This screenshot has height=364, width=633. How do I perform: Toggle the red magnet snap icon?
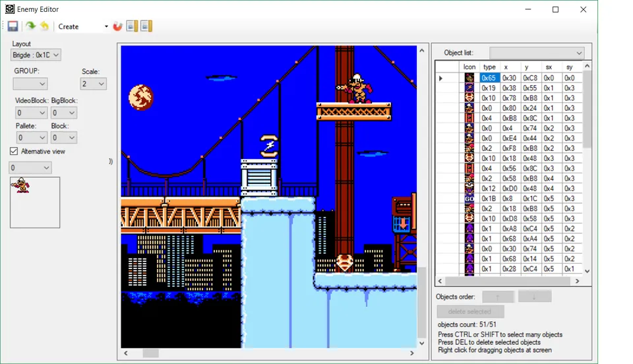click(x=117, y=26)
